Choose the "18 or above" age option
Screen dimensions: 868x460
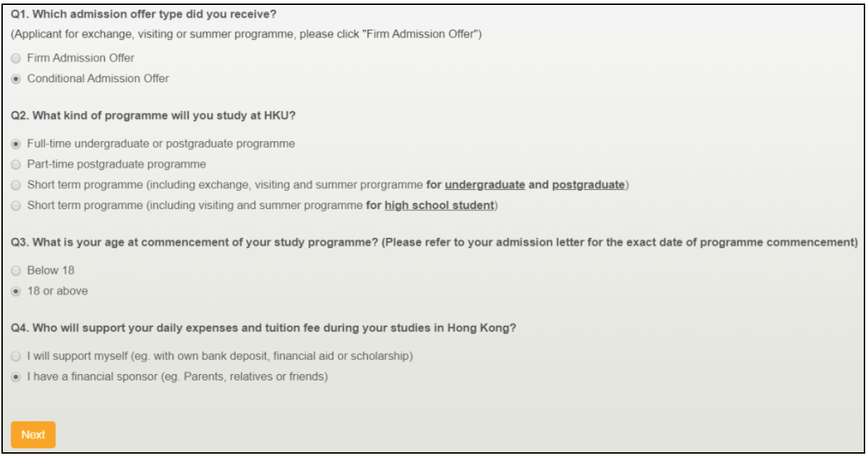pyautogui.click(x=16, y=291)
